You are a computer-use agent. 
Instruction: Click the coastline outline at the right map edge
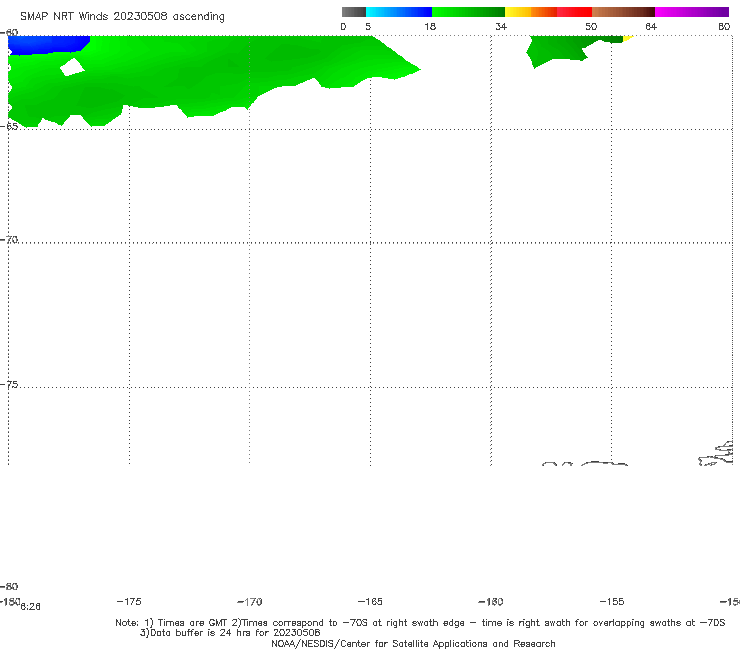click(716, 453)
